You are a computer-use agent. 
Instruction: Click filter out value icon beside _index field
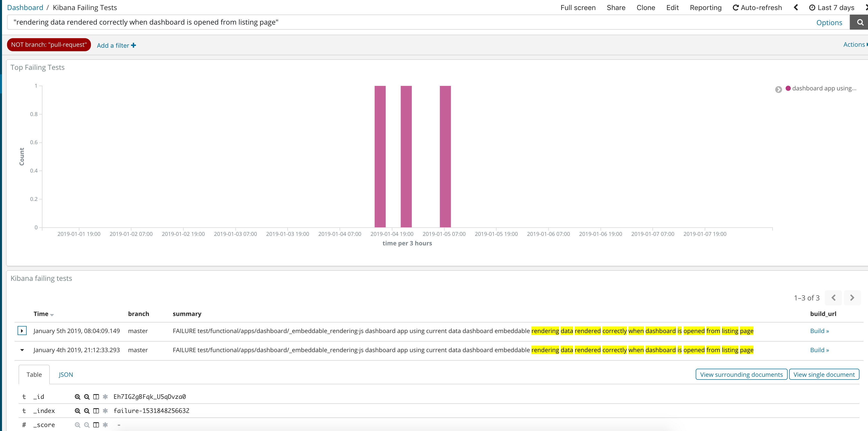[x=87, y=411]
